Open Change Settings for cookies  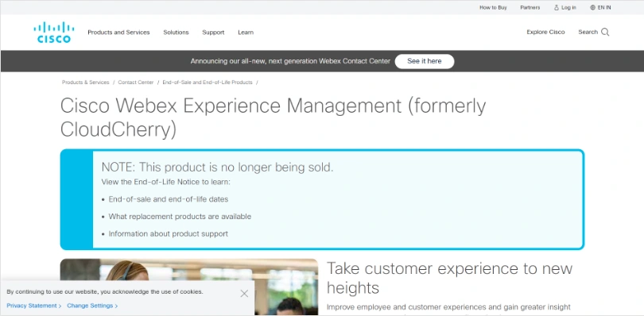[92, 306]
